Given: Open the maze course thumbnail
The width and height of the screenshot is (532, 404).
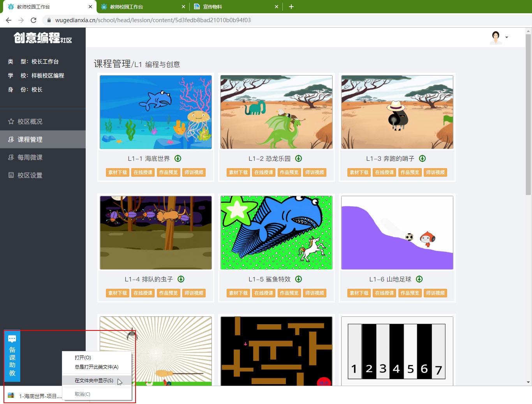Looking at the screenshot, I should point(277,351).
